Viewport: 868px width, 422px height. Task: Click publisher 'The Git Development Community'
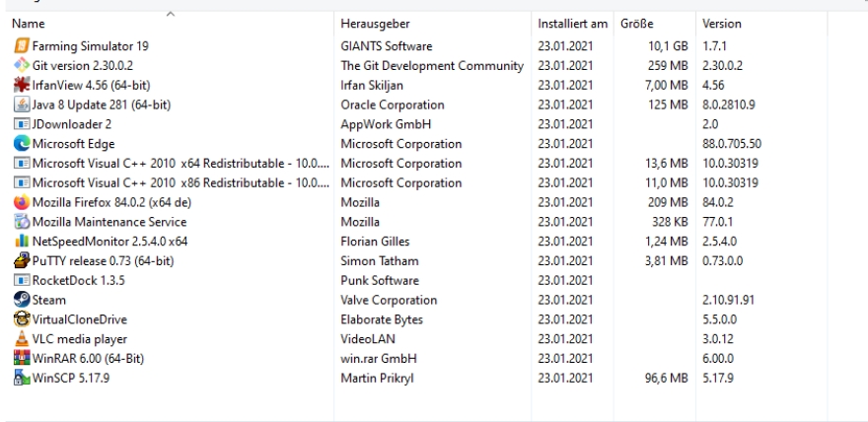pyautogui.click(x=432, y=66)
